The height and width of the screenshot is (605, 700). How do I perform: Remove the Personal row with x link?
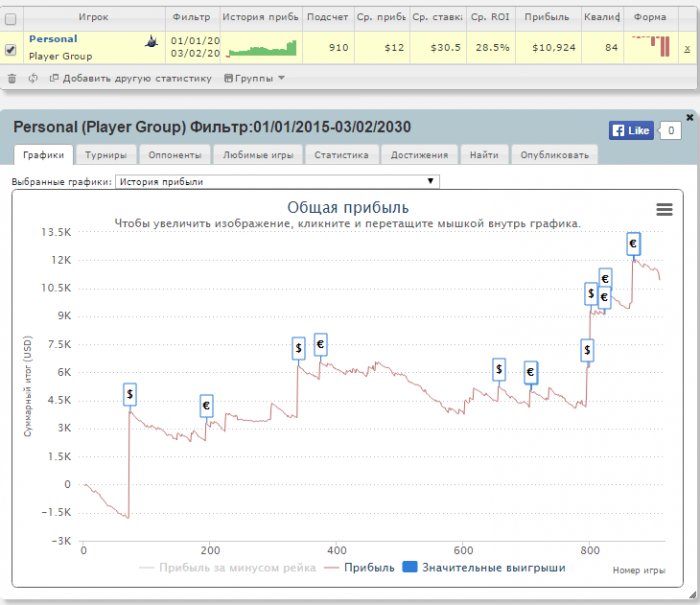pos(687,49)
